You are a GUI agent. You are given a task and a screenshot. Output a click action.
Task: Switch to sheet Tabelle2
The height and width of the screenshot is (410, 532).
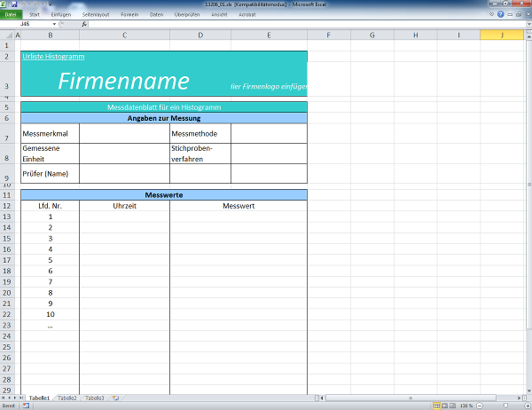tap(68, 398)
